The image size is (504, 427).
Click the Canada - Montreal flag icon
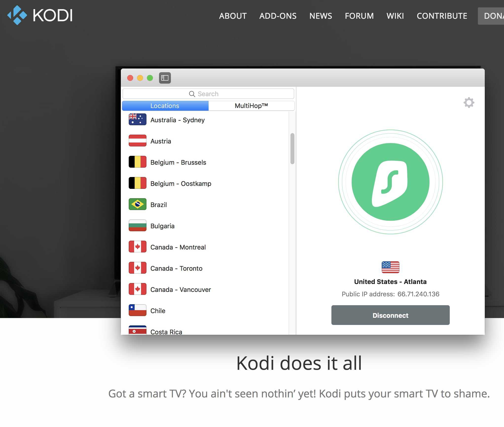pyautogui.click(x=137, y=247)
